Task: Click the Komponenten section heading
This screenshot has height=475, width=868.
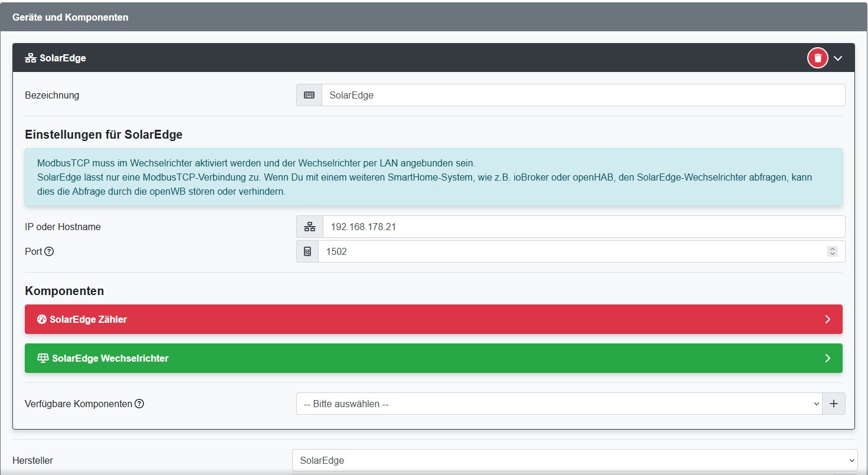Action: (x=64, y=291)
